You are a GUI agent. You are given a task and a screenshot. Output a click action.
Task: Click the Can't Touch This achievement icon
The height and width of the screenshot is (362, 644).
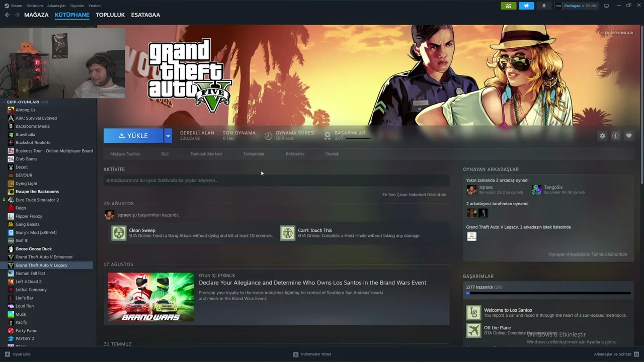(288, 233)
